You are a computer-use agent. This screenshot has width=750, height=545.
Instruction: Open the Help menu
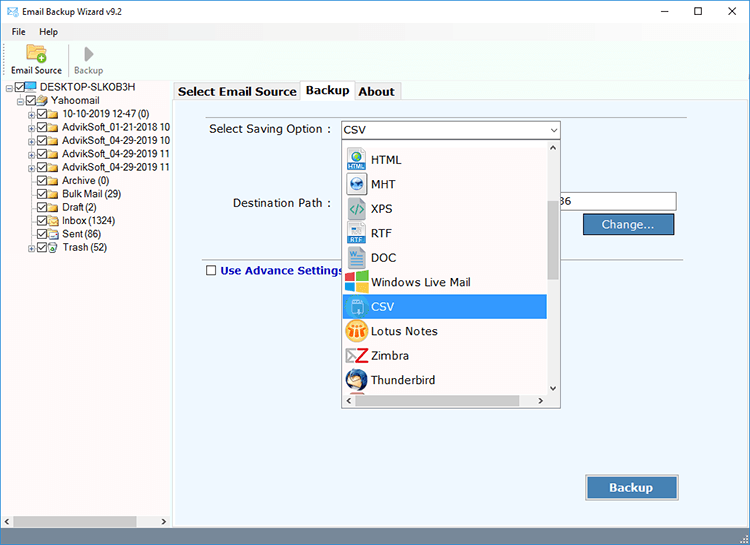[48, 32]
